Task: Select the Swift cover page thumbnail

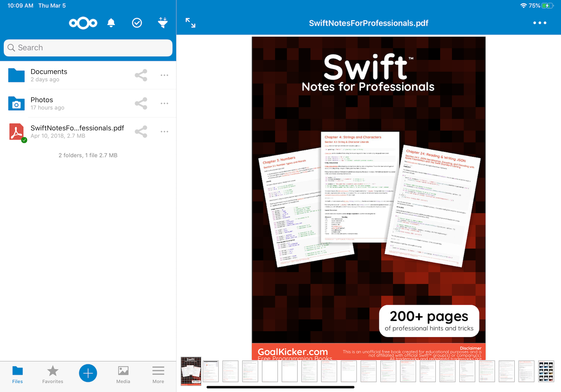Action: (191, 371)
